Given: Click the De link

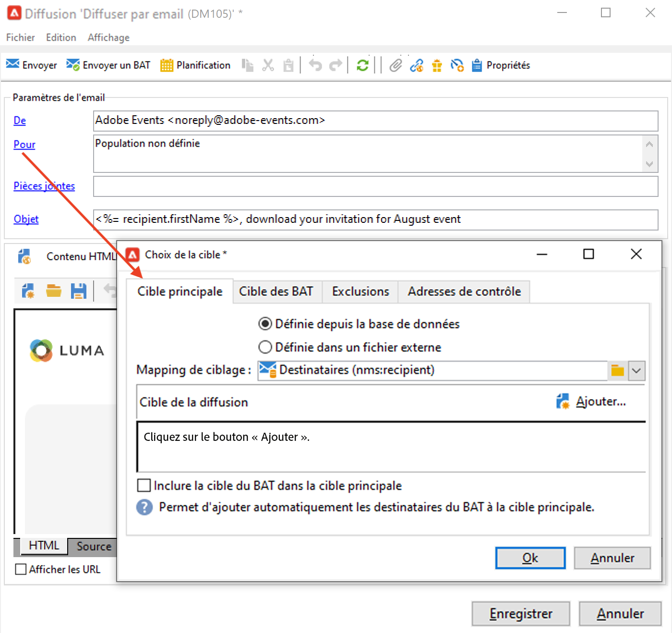Looking at the screenshot, I should pyautogui.click(x=20, y=121).
